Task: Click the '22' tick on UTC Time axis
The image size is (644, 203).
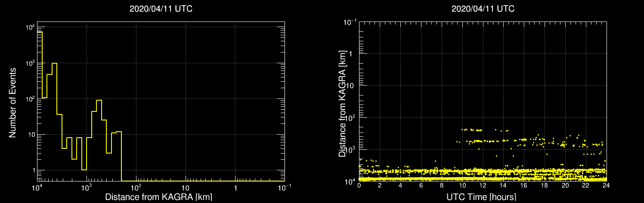Action: click(586, 186)
